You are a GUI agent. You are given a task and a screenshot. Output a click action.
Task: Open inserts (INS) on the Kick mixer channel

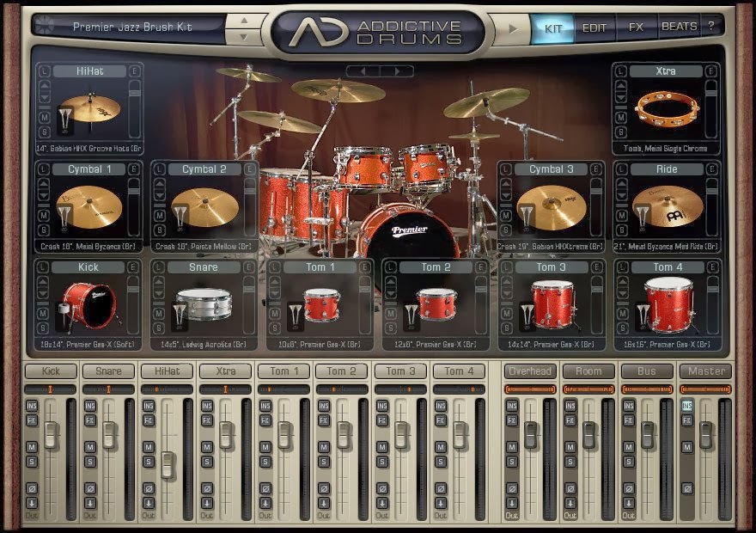pos(31,407)
